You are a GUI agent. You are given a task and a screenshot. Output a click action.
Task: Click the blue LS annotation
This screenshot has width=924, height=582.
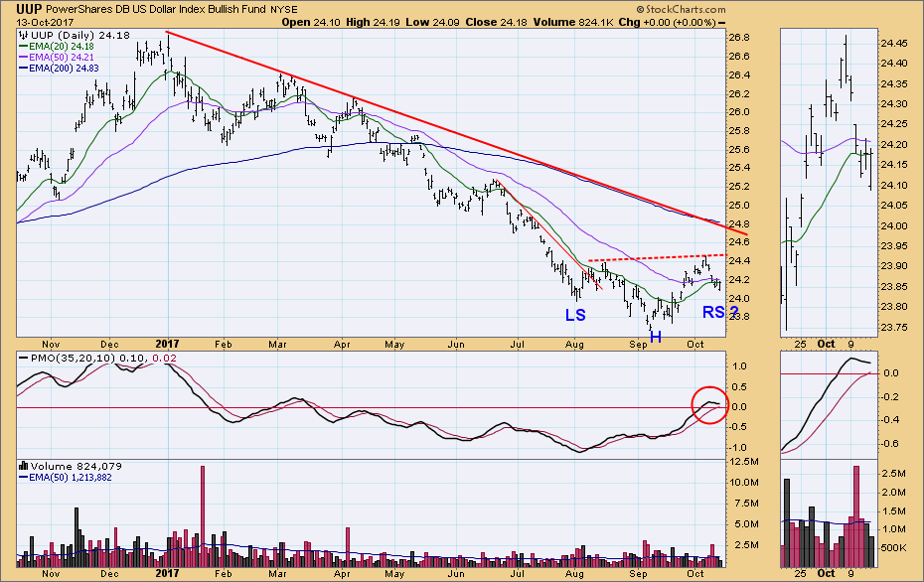coord(575,315)
